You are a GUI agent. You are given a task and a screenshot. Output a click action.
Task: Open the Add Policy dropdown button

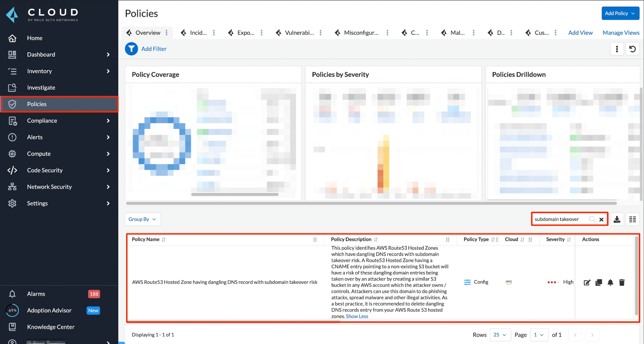tap(620, 13)
